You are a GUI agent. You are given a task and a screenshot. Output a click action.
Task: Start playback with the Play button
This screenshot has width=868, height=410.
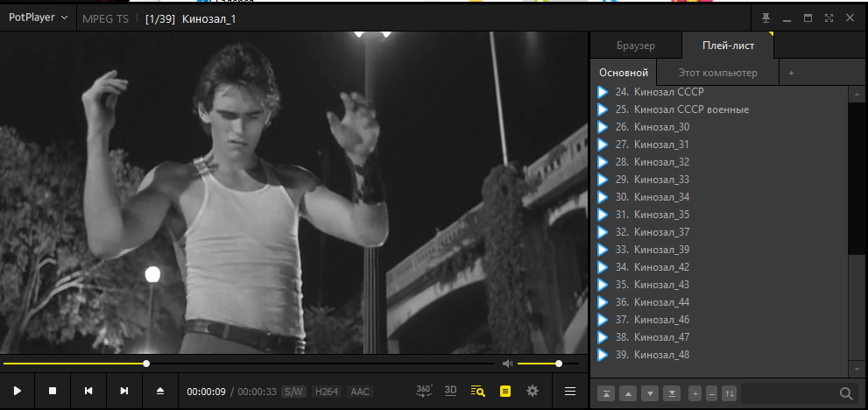18,391
